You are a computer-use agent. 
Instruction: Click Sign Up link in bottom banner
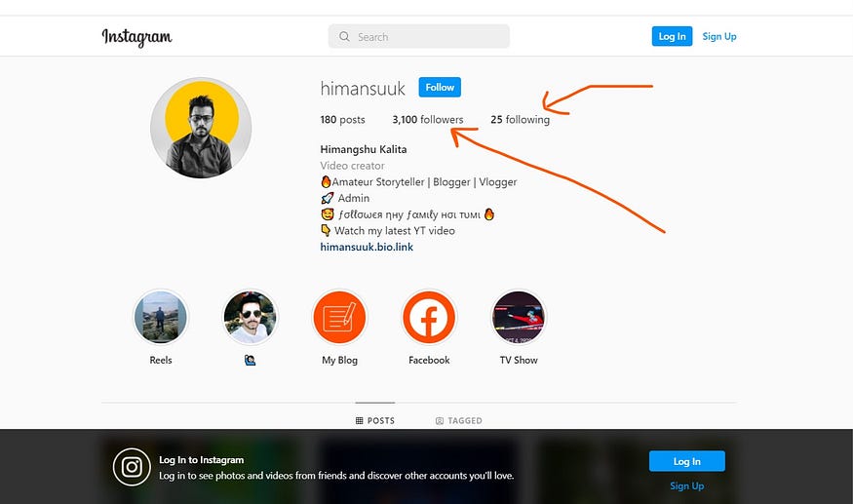pos(686,486)
